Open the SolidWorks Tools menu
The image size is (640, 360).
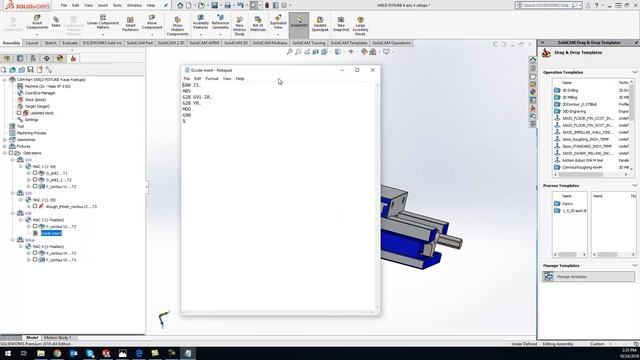pyautogui.click(x=117, y=5)
